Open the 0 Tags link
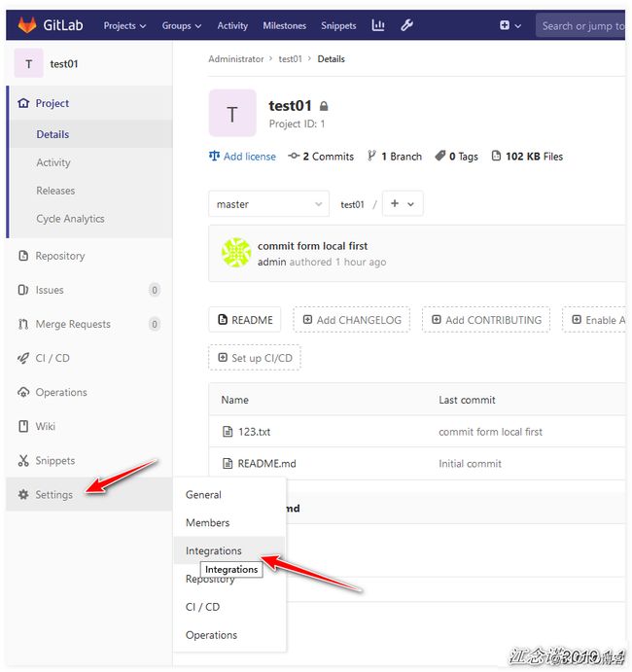The width and height of the screenshot is (632, 672). tap(456, 157)
